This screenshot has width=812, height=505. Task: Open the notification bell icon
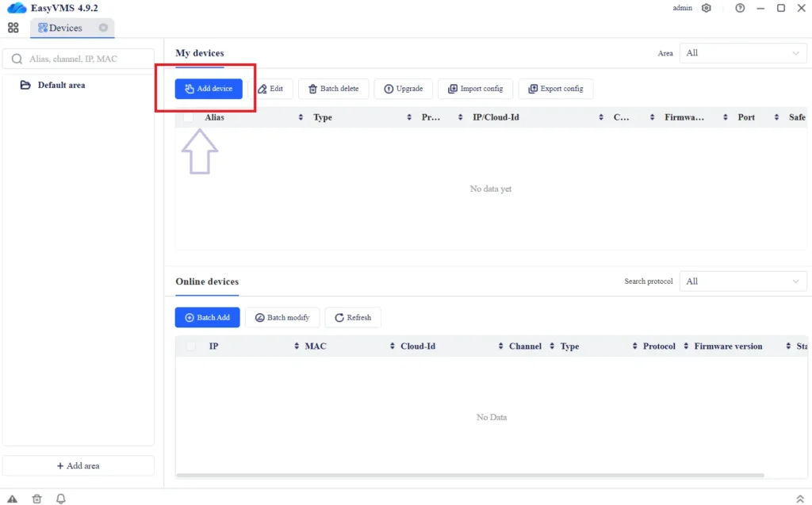pyautogui.click(x=61, y=499)
